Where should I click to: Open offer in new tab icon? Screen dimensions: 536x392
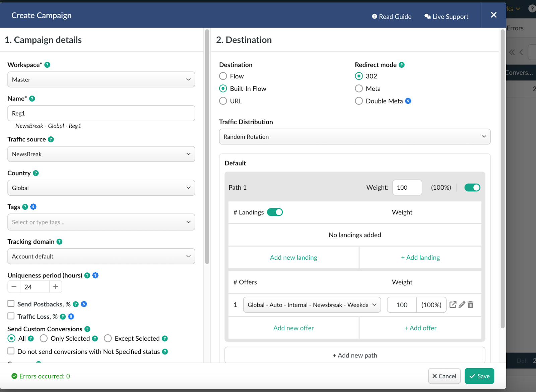[x=453, y=305]
